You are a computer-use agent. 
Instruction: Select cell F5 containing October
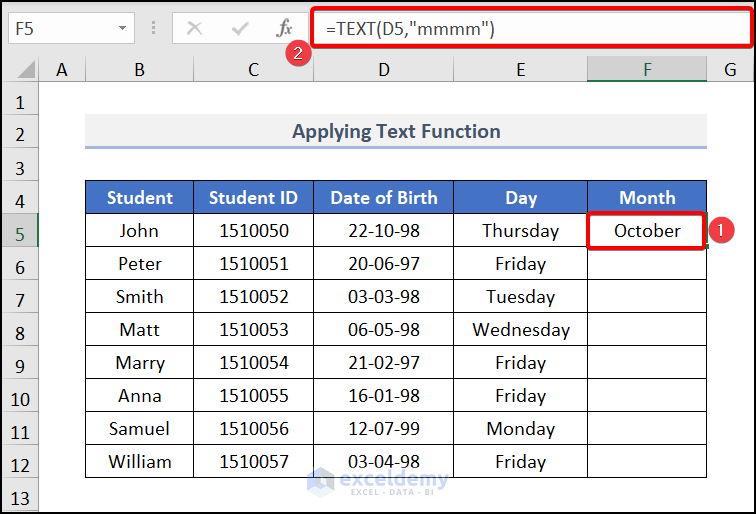click(x=647, y=231)
